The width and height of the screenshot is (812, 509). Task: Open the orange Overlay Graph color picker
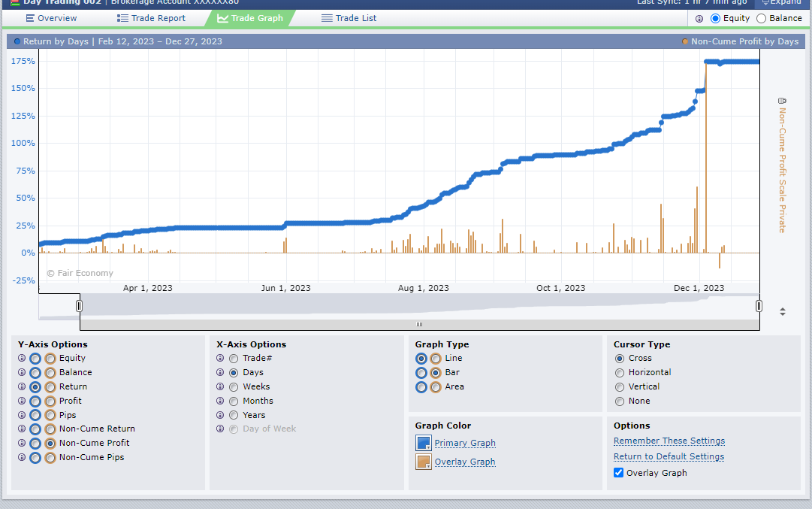tap(423, 462)
